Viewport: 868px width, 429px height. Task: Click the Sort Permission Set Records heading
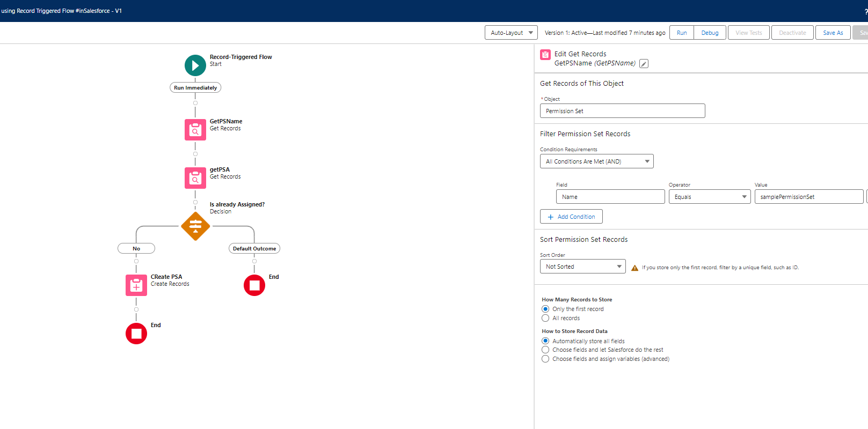584,240
